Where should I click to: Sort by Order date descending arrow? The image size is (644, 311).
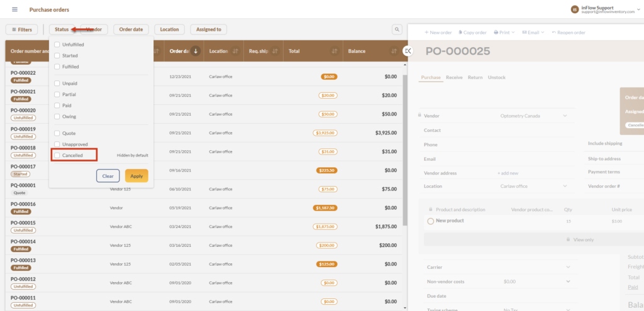(x=196, y=52)
